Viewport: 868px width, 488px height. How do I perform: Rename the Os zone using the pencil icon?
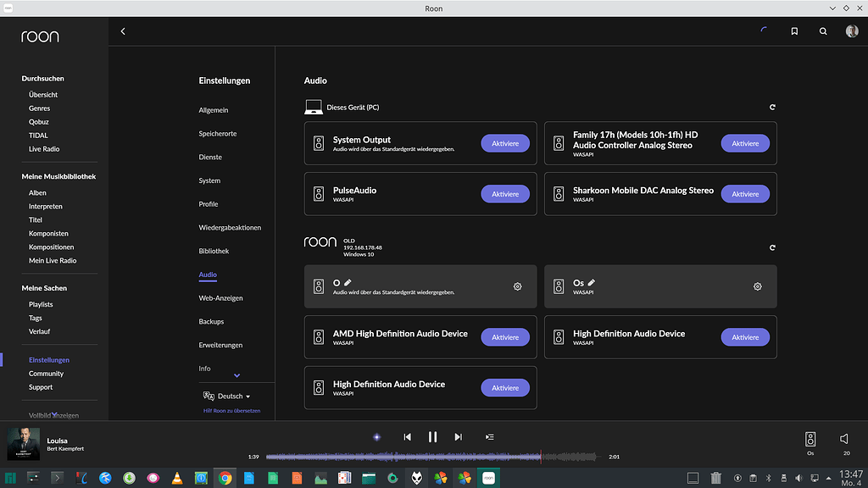[590, 281]
